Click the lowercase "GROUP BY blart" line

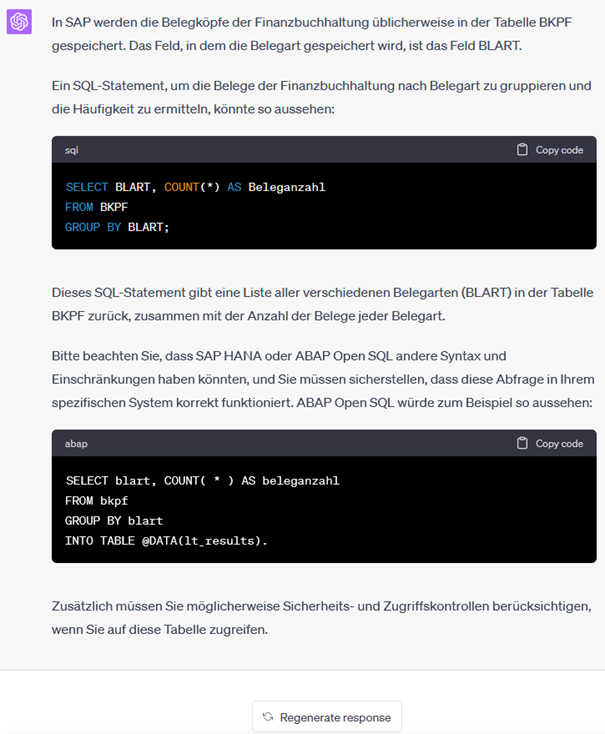coord(114,520)
